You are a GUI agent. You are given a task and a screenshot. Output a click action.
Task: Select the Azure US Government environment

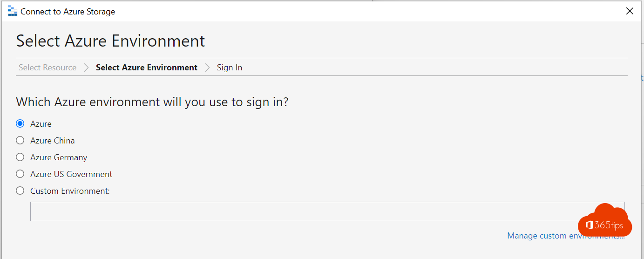tap(20, 174)
